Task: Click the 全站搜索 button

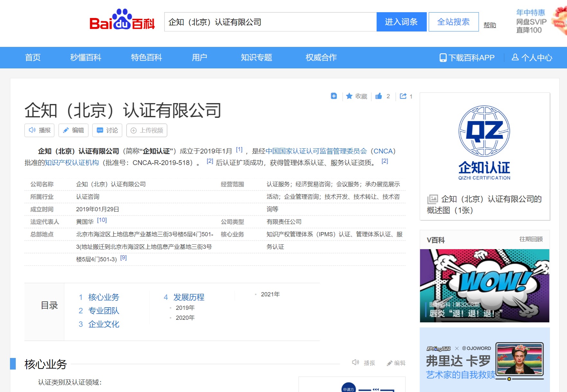Action: coord(454,22)
